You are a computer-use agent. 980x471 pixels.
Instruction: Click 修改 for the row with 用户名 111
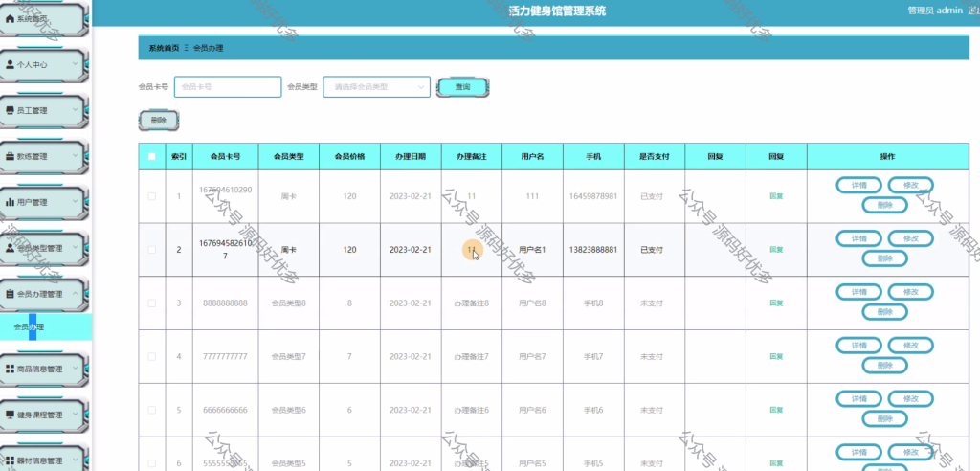[911, 185]
